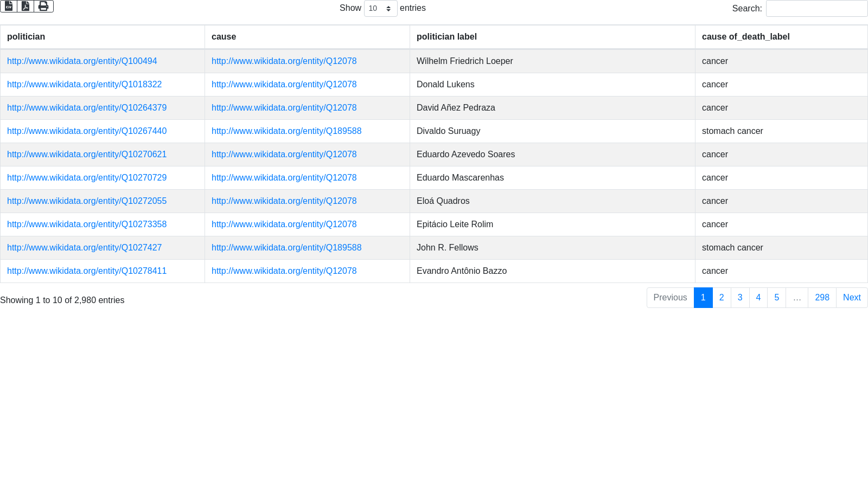Open the Show entries count dropdown
The image size is (868, 488).
[x=380, y=9]
